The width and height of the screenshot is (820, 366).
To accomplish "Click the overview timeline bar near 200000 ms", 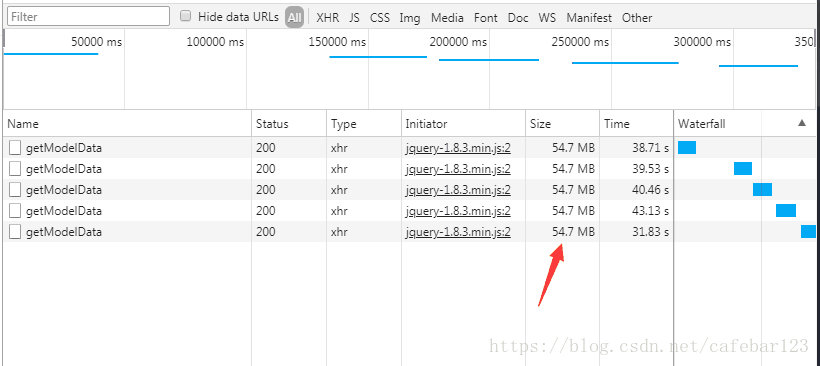I will pyautogui.click(x=488, y=60).
